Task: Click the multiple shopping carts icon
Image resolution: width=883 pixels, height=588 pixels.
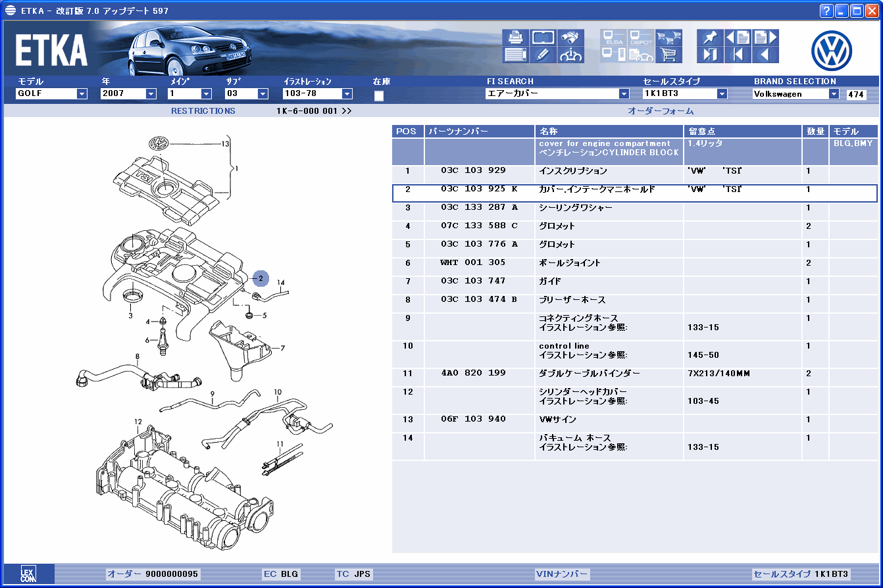Action: 669,37
